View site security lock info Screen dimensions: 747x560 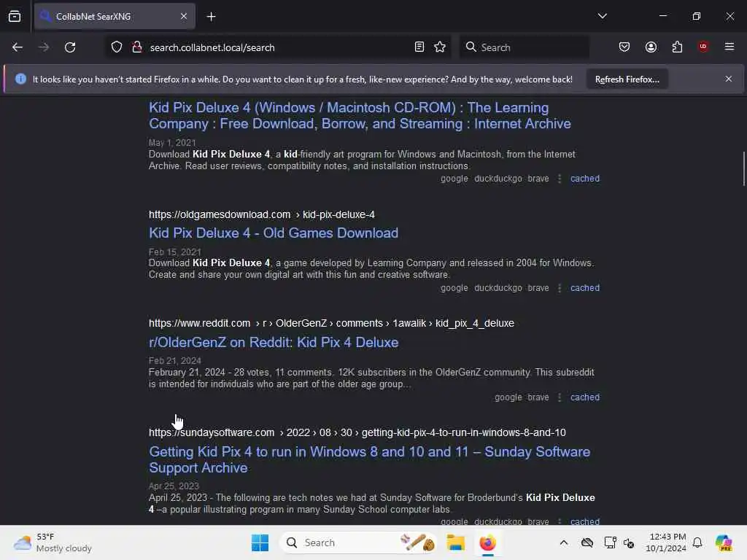pos(136,47)
